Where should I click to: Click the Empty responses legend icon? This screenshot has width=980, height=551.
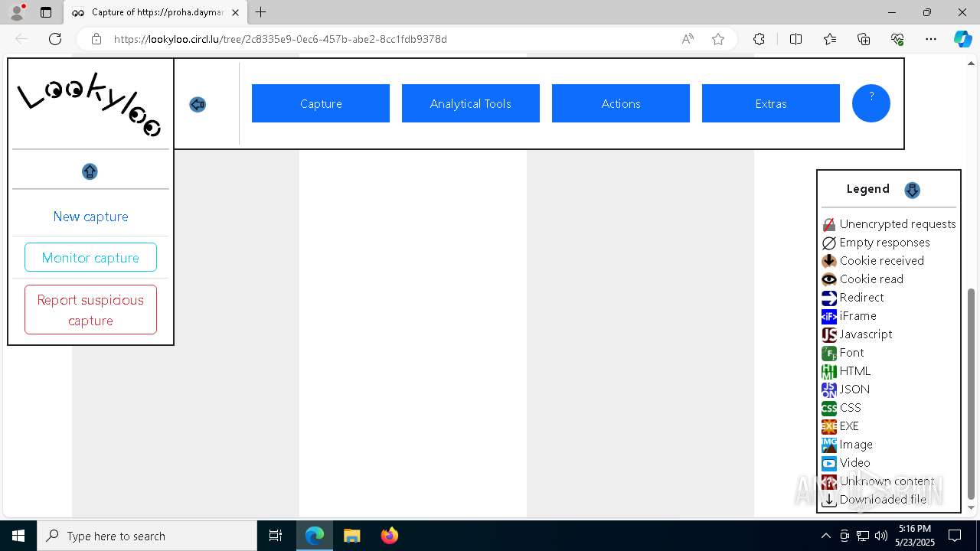point(829,243)
